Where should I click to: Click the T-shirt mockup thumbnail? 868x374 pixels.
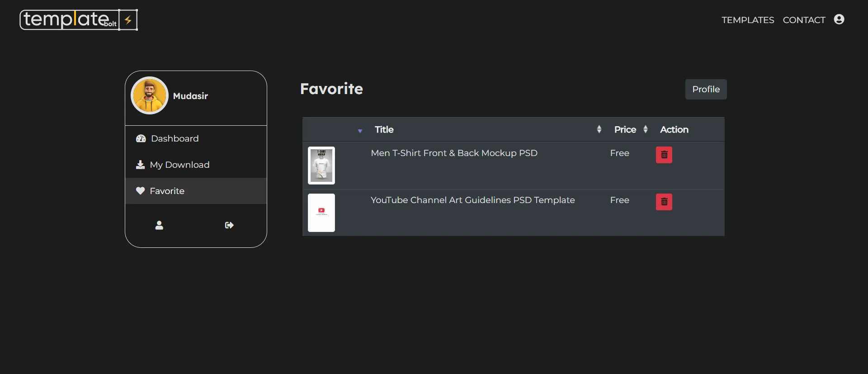pyautogui.click(x=321, y=166)
